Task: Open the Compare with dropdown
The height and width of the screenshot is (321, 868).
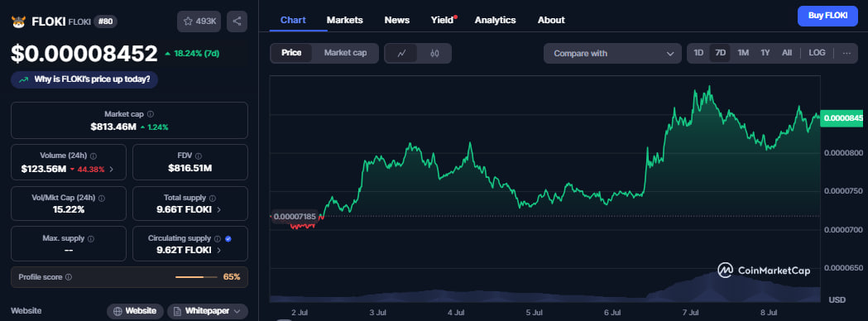Action: 612,53
